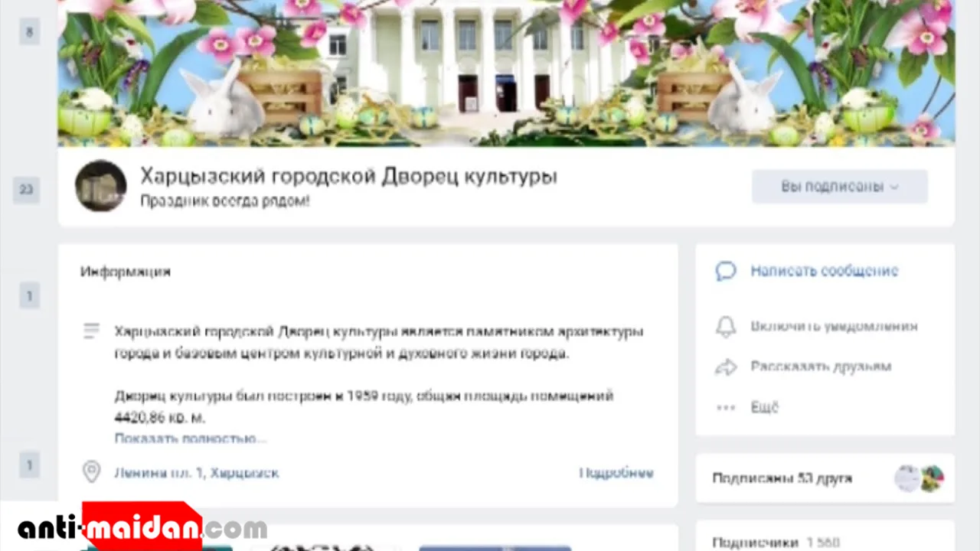Open the Вы подписаны dropdown
This screenshot has height=551, width=980.
pos(840,187)
